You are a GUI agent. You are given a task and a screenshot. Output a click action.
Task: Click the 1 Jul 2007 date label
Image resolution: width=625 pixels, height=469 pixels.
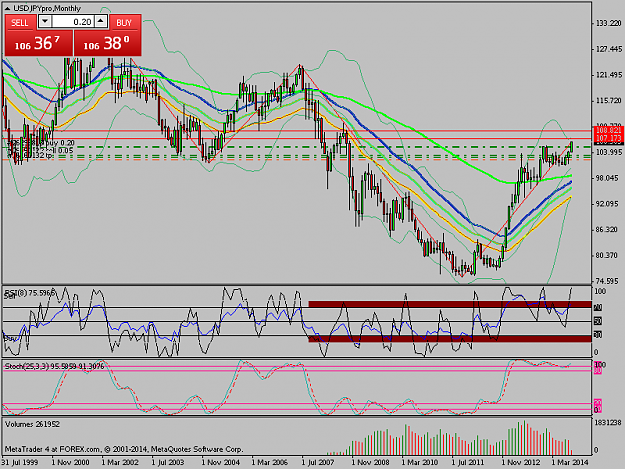point(320,462)
